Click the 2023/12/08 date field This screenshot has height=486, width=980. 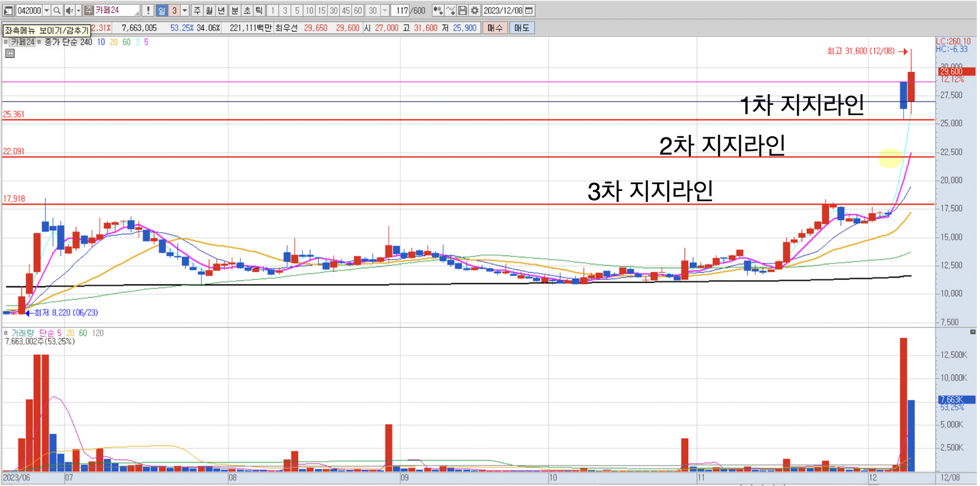(x=503, y=10)
